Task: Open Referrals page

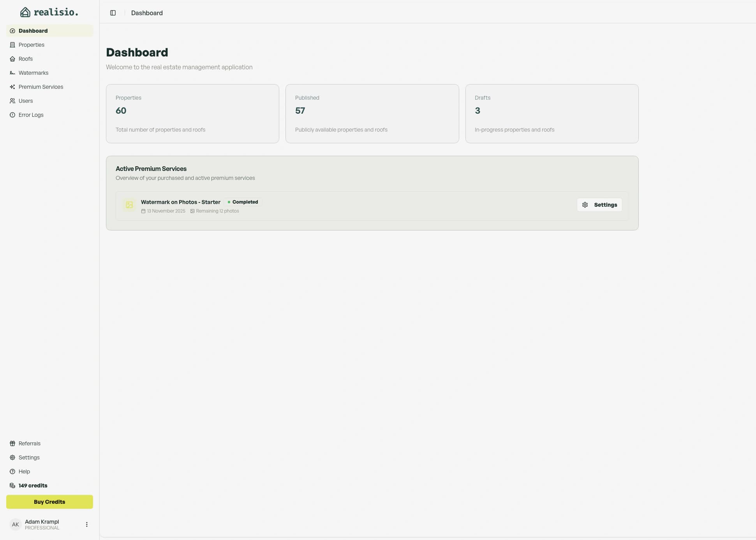Action: tap(49, 443)
